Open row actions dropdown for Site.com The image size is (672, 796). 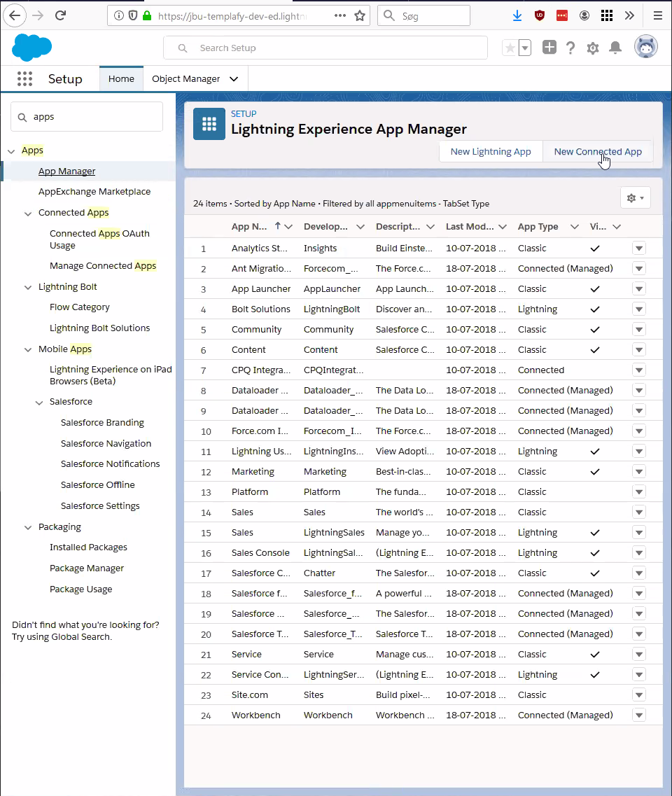[x=639, y=695]
